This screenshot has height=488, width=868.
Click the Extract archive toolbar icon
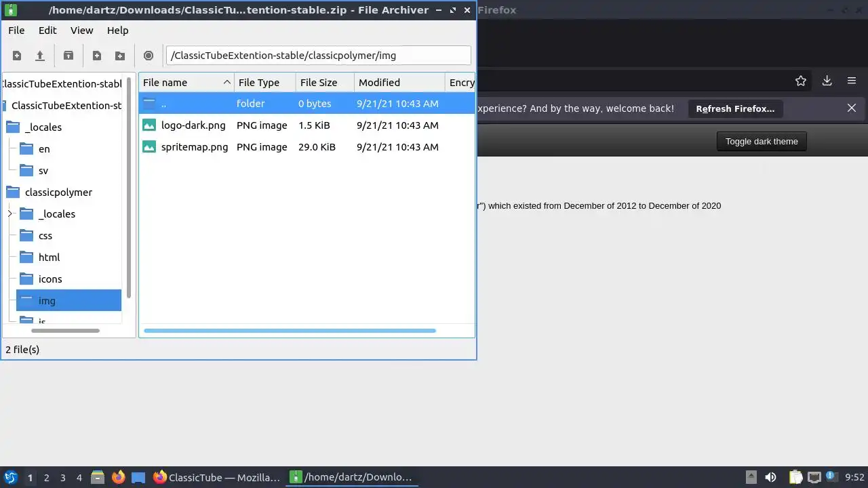click(68, 56)
